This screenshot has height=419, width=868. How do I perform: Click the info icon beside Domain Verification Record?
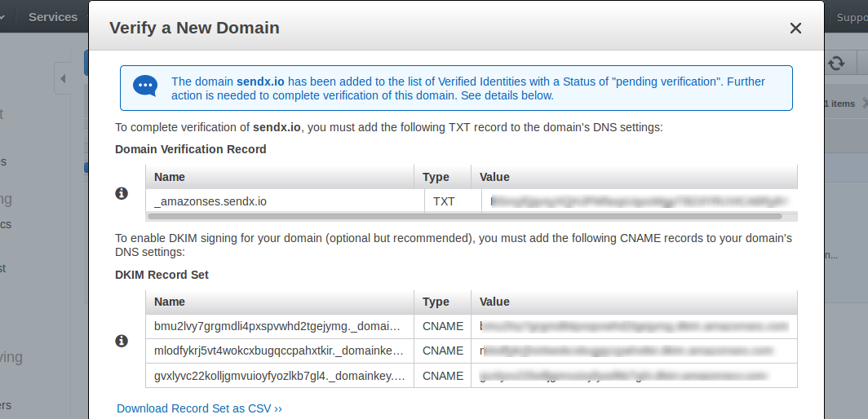tap(122, 193)
